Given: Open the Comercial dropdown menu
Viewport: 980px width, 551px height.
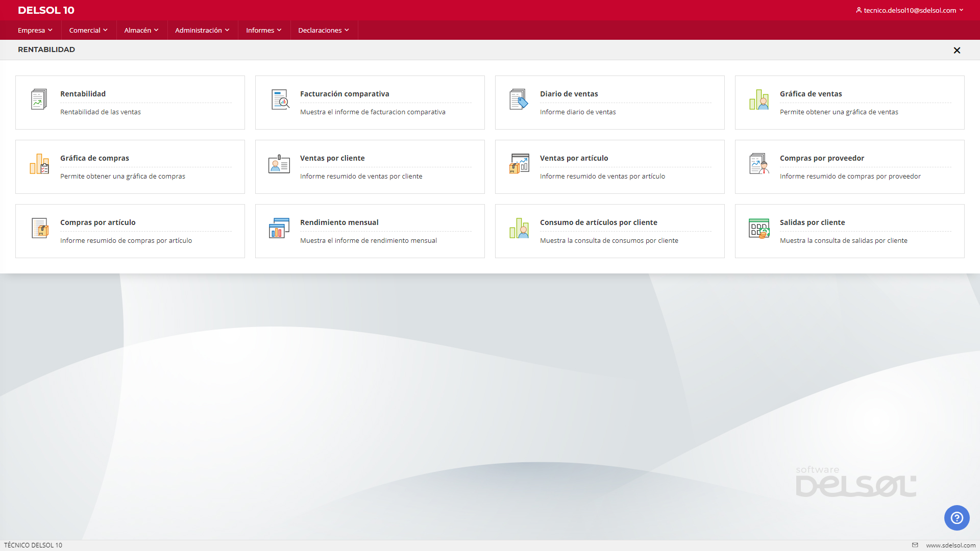Looking at the screenshot, I should point(88,30).
